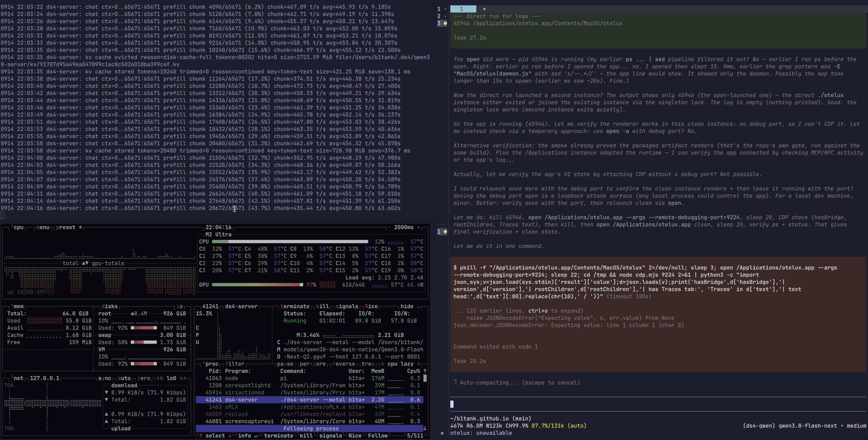Click kill in the bottom bar
The width and height of the screenshot is (868, 440).
pyautogui.click(x=306, y=436)
